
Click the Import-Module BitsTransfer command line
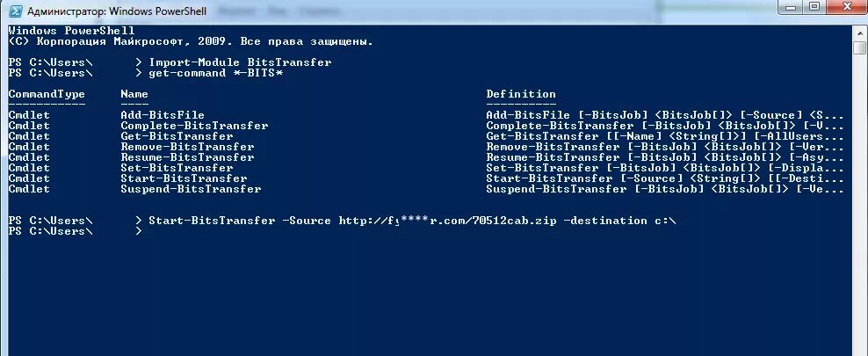(x=240, y=62)
